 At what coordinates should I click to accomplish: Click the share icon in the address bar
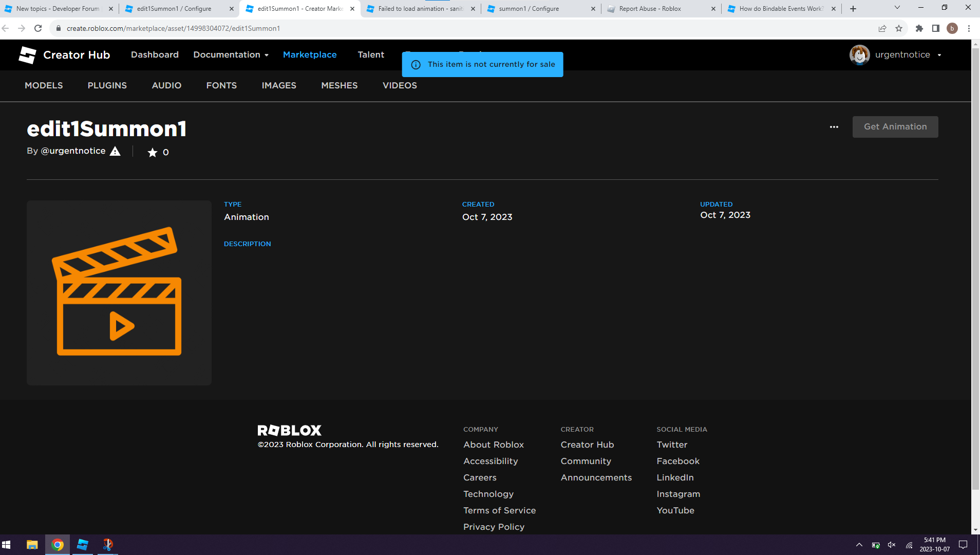click(882, 28)
